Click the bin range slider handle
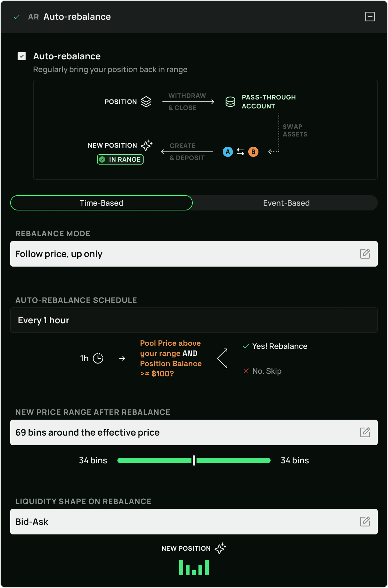This screenshot has width=388, height=588. click(x=194, y=460)
